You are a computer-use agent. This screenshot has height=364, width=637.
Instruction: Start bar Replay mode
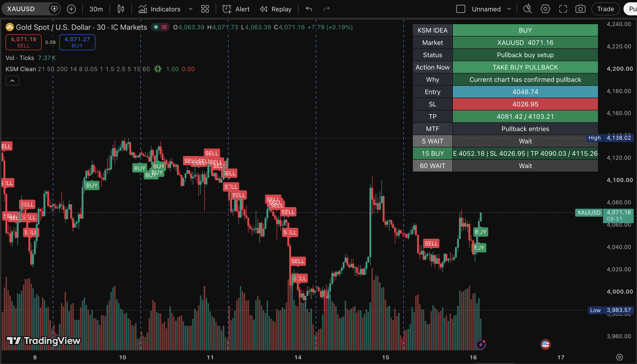pyautogui.click(x=275, y=9)
